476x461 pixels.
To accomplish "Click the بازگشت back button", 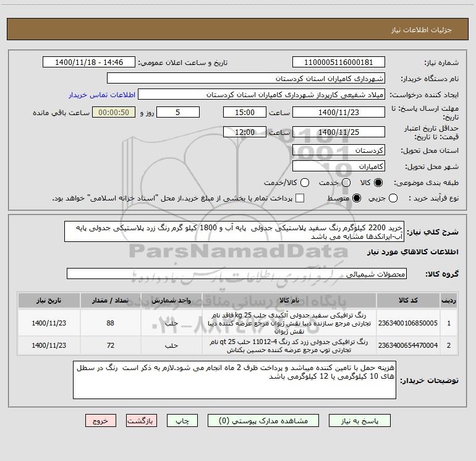I will [x=142, y=421].
